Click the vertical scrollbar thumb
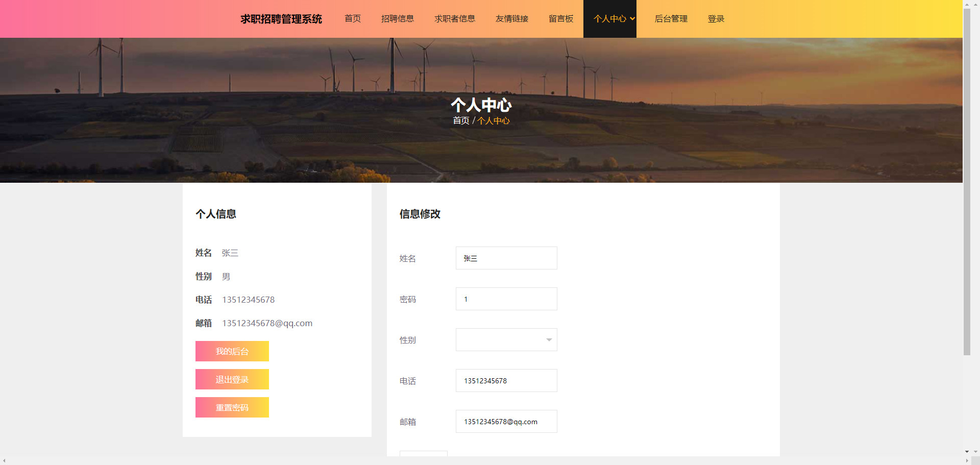 click(x=967, y=181)
